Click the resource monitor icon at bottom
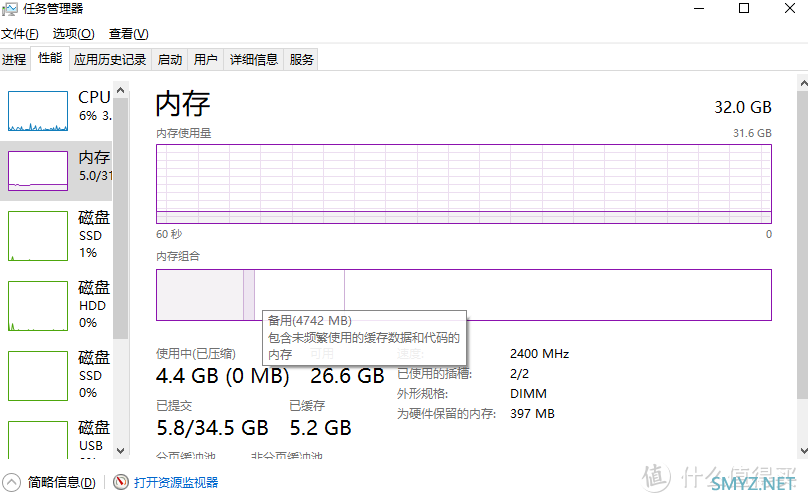 pyautogui.click(x=121, y=483)
